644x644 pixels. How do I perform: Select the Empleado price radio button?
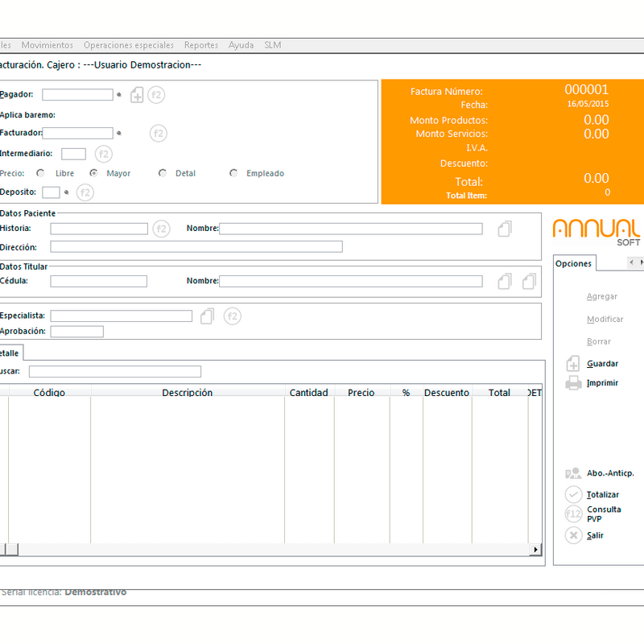click(x=233, y=173)
